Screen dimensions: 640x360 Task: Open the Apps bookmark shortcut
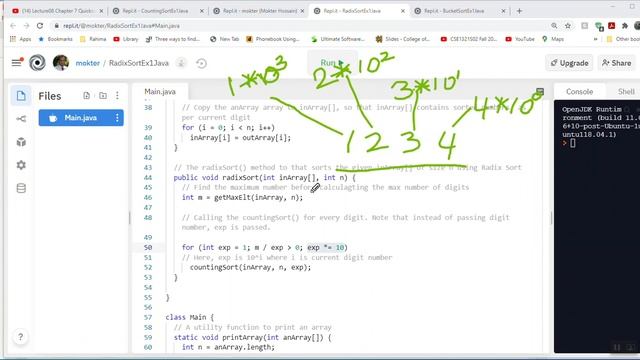click(20, 39)
